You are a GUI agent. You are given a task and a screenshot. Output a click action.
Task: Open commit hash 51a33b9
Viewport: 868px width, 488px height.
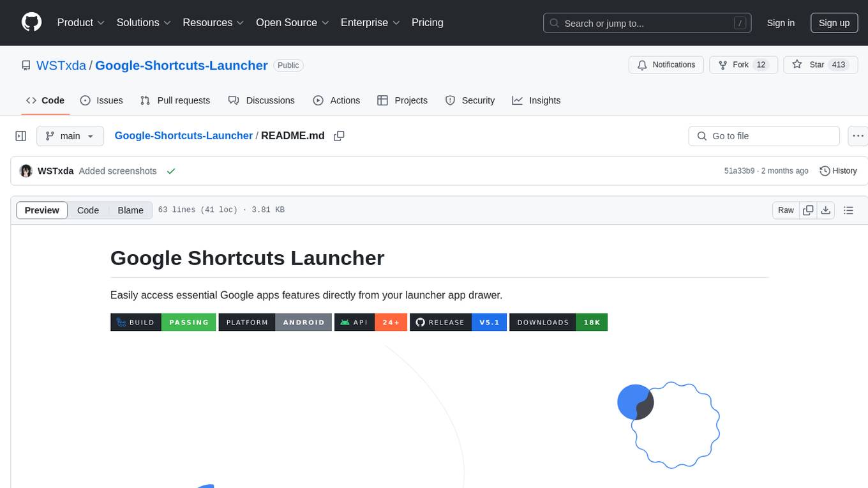tap(739, 171)
